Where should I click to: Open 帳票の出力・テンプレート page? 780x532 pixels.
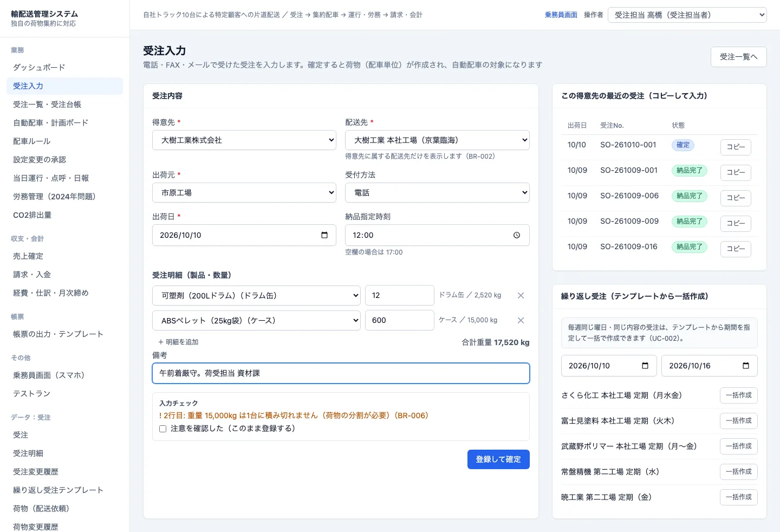tap(64, 334)
